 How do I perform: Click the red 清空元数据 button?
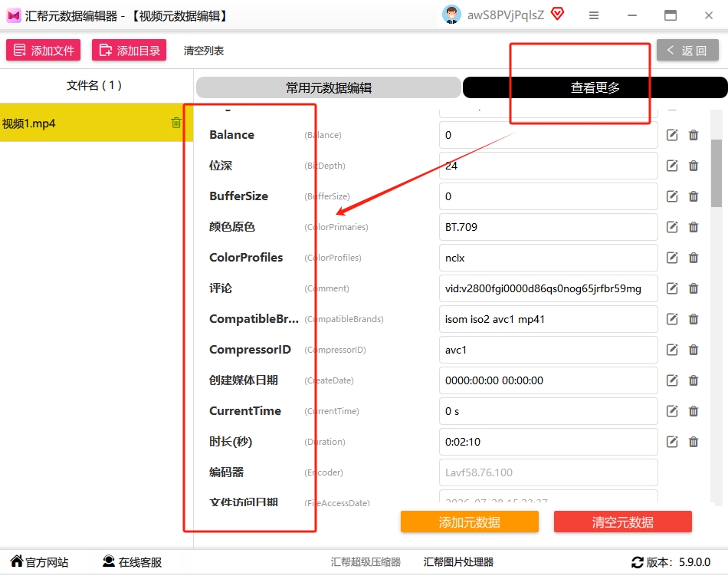(622, 522)
